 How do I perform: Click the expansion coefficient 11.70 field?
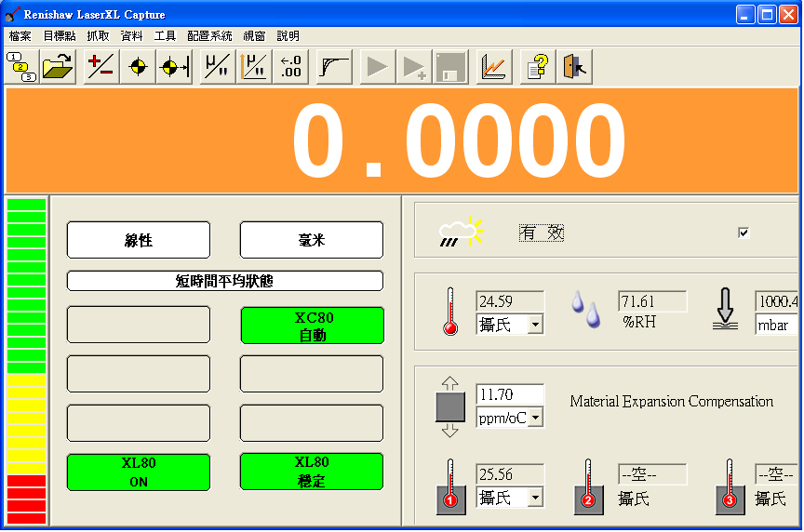510,394
